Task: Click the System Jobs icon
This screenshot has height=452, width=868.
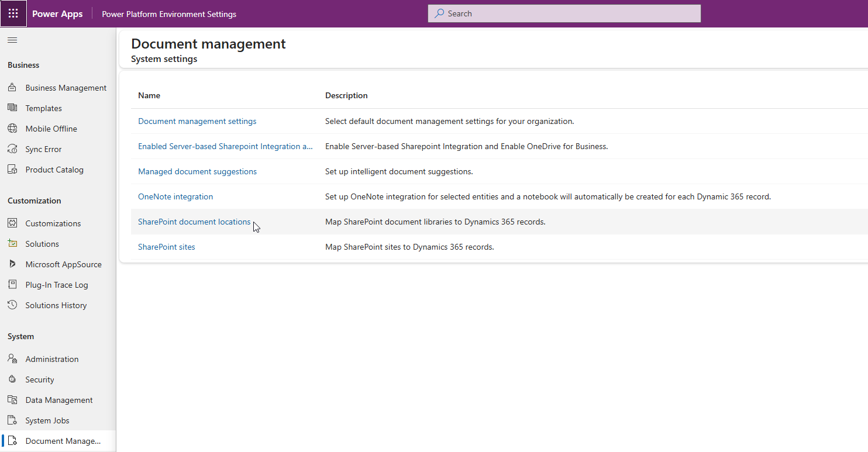Action: [12, 420]
